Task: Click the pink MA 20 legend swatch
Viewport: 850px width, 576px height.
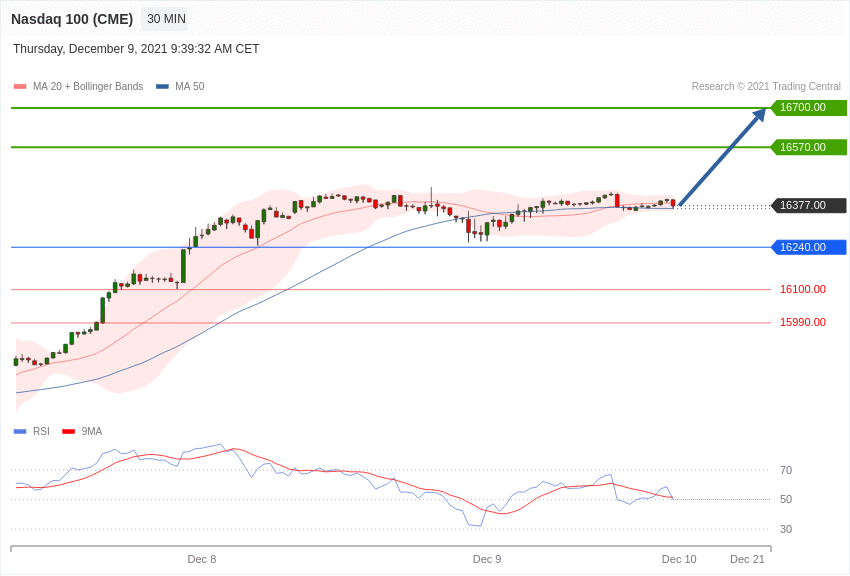Action: click(20, 86)
